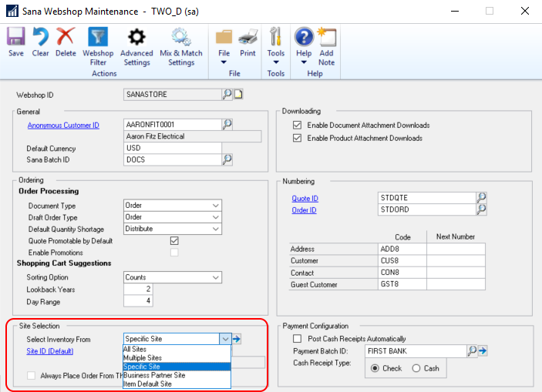Expand Draft Order Type dropdown
The width and height of the screenshot is (542, 392).
pos(216,217)
